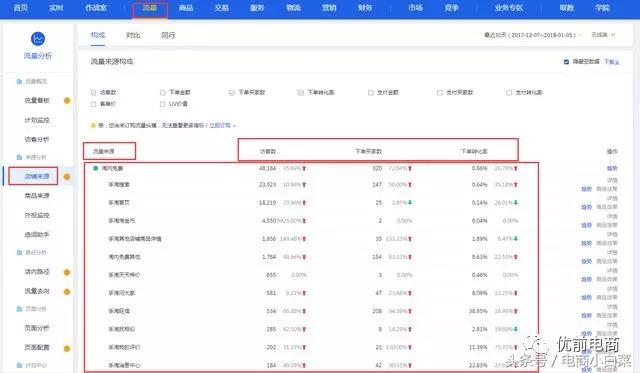Open 计划监控 in the sidebar

[37, 120]
